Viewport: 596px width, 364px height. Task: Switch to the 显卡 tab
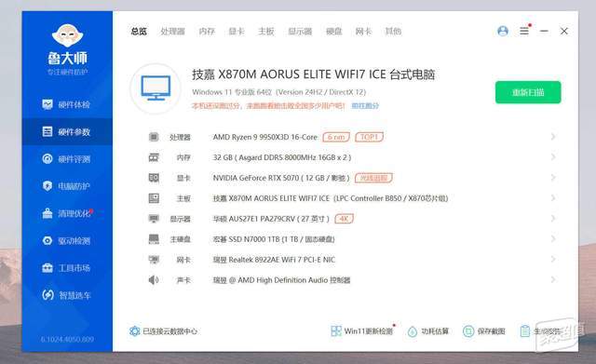pyautogui.click(x=237, y=31)
